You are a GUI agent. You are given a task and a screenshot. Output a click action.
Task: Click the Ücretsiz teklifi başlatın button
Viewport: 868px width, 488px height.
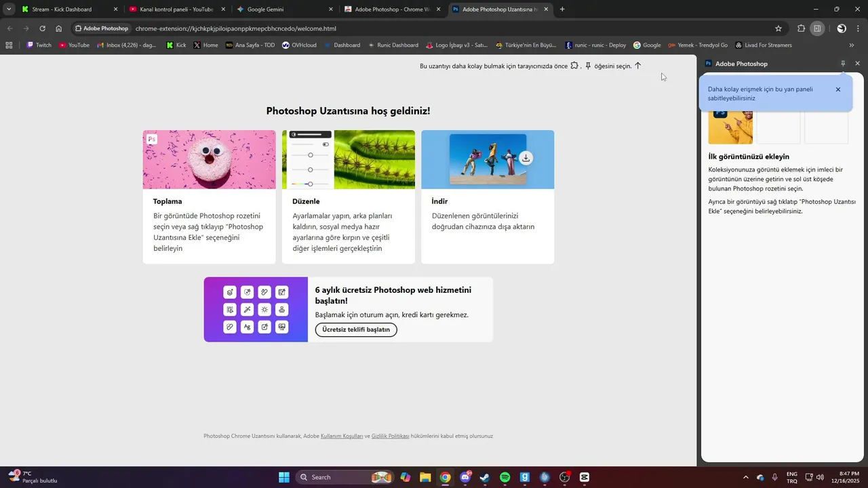356,329
